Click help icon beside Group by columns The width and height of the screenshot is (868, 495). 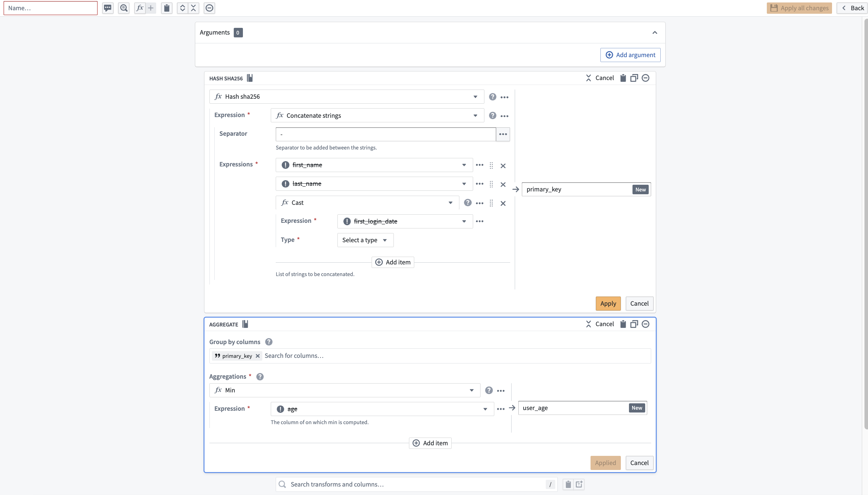pos(269,342)
